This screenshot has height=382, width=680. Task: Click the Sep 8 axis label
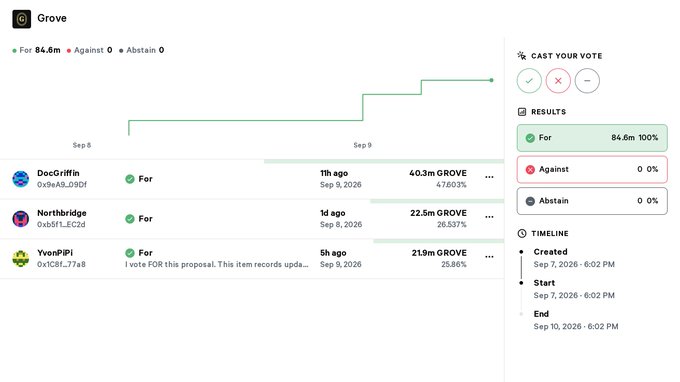pos(82,145)
